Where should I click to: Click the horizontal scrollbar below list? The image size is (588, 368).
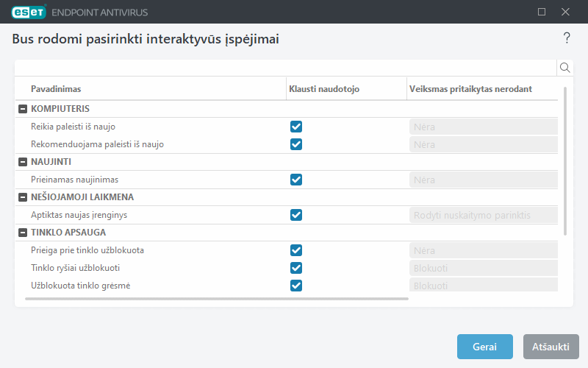[217, 299]
